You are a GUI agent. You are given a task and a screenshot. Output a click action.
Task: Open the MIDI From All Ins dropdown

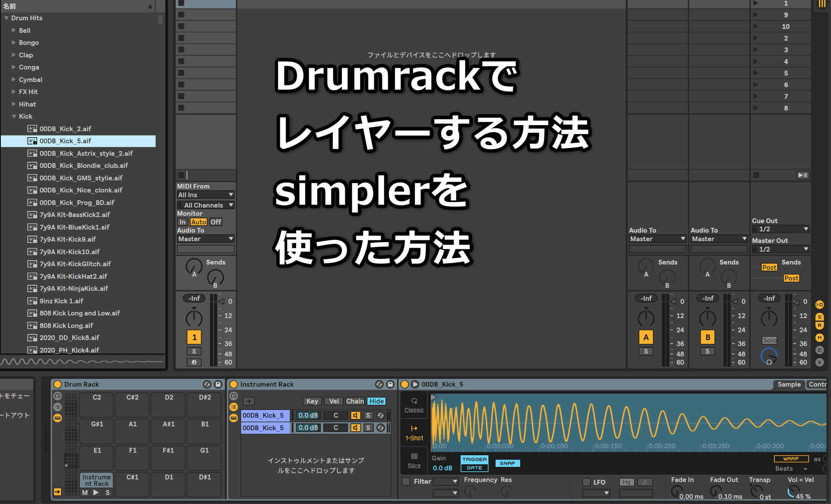pyautogui.click(x=205, y=195)
